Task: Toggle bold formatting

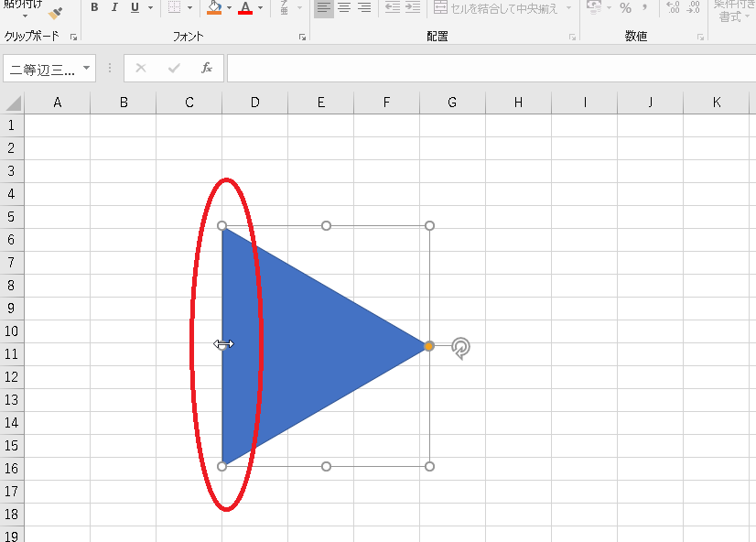Action: pyautogui.click(x=93, y=7)
